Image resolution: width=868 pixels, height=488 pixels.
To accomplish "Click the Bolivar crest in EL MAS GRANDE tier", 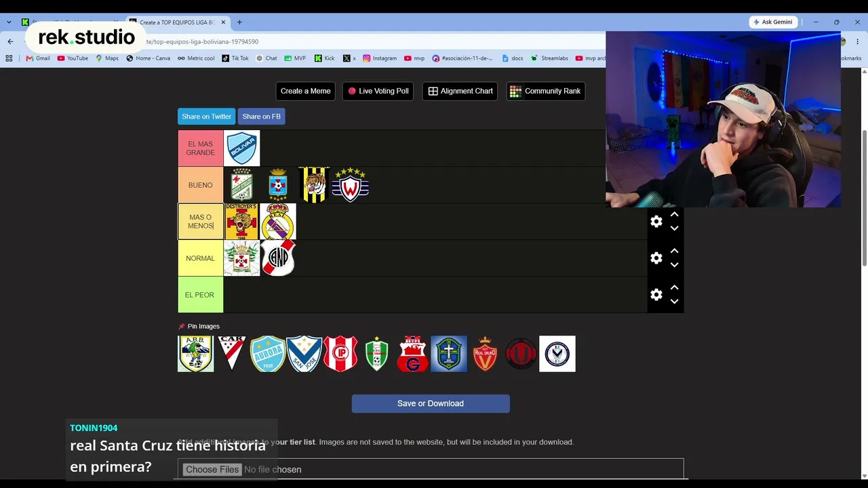I will [x=241, y=148].
